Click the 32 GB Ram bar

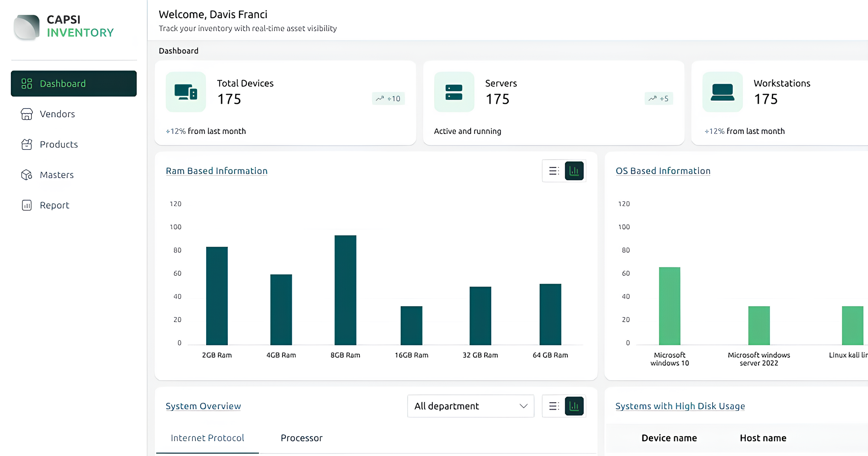[x=480, y=316]
